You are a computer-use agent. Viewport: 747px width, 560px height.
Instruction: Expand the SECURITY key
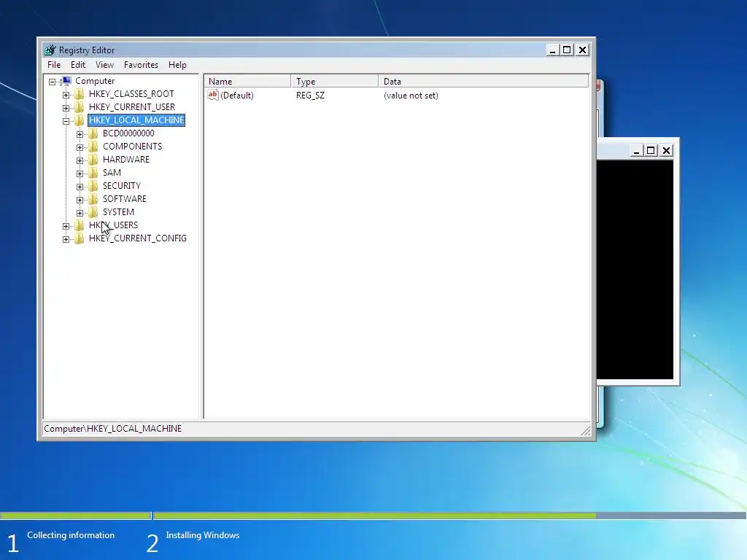pyautogui.click(x=80, y=187)
